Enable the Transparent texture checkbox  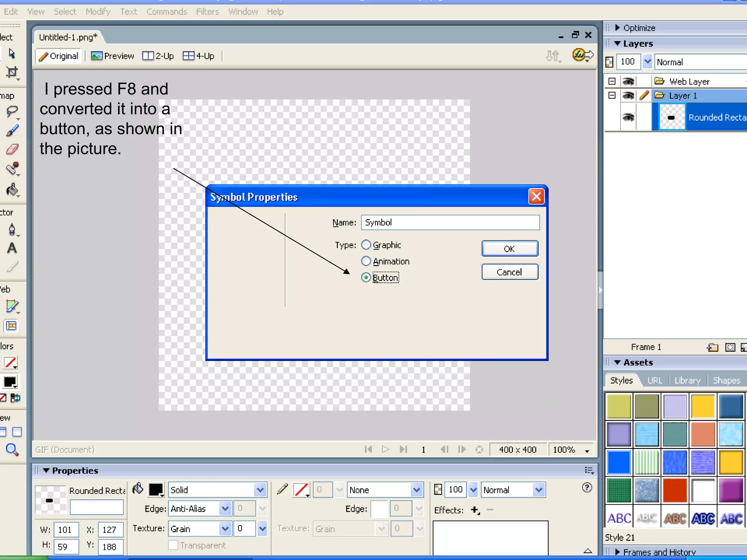(173, 545)
